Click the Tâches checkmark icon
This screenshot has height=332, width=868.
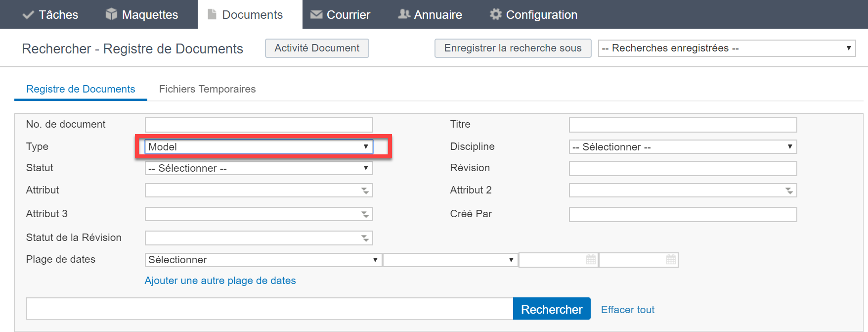(x=28, y=15)
